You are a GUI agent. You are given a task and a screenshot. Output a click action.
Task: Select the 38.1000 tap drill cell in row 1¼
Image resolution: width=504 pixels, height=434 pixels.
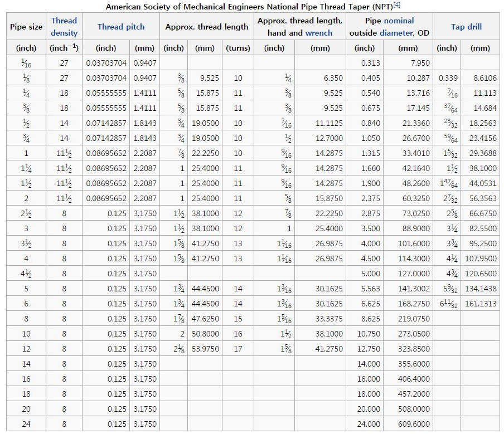pyautogui.click(x=480, y=168)
